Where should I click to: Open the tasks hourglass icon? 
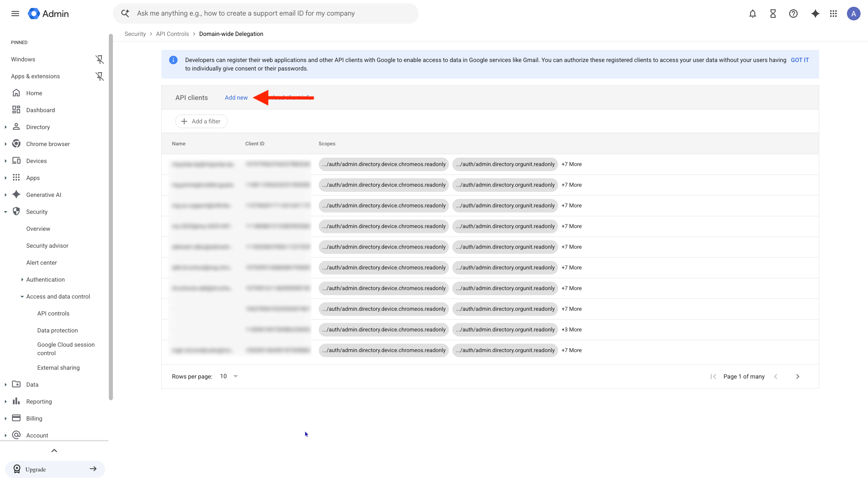773,14
